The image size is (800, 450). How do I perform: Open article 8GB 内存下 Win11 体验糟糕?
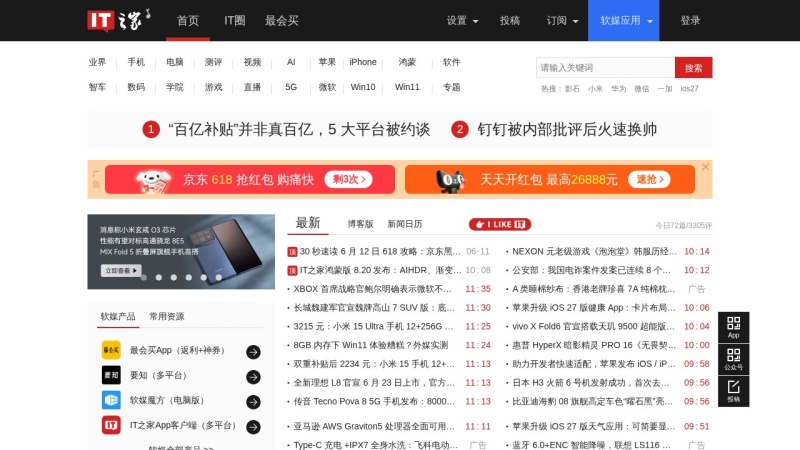371,345
